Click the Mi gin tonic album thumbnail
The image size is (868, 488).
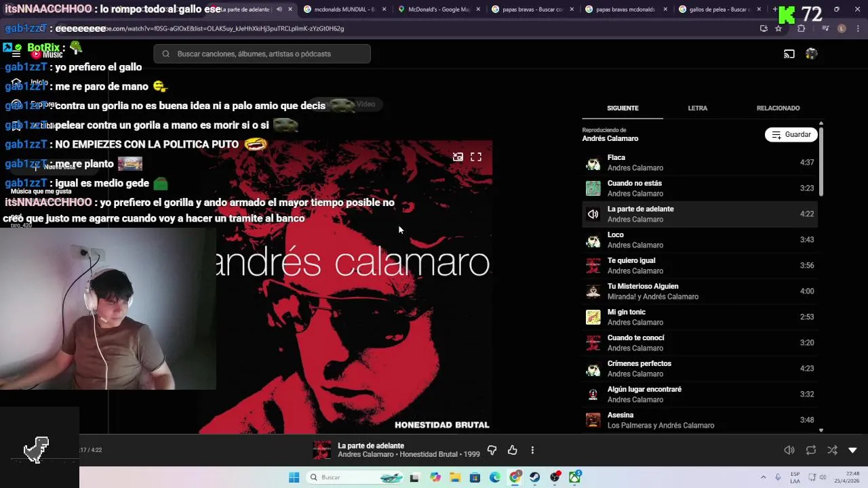coord(593,317)
